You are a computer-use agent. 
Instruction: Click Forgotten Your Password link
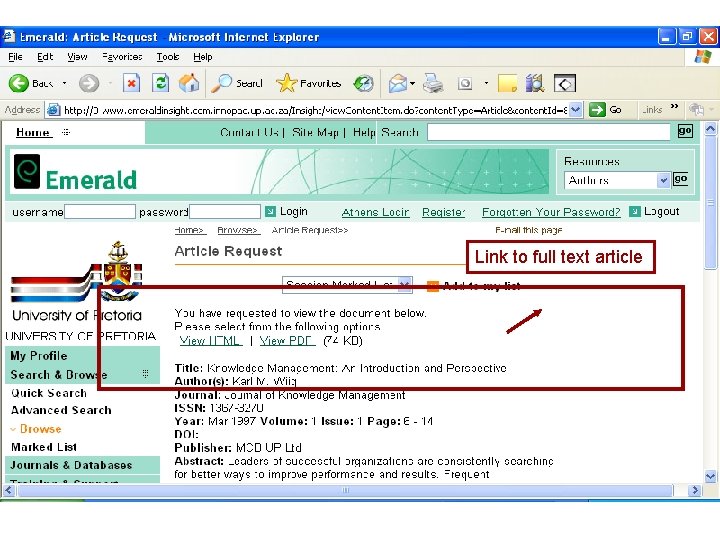[x=551, y=212]
